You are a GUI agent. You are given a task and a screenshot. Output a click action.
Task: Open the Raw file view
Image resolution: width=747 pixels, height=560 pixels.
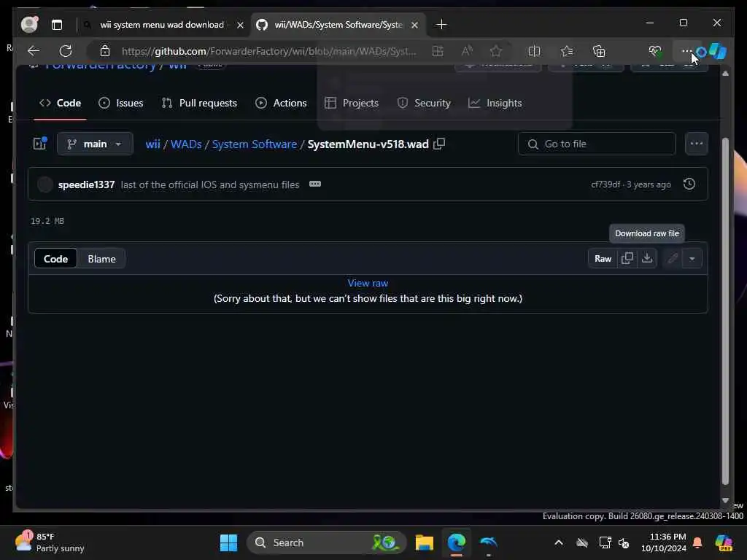pyautogui.click(x=603, y=258)
